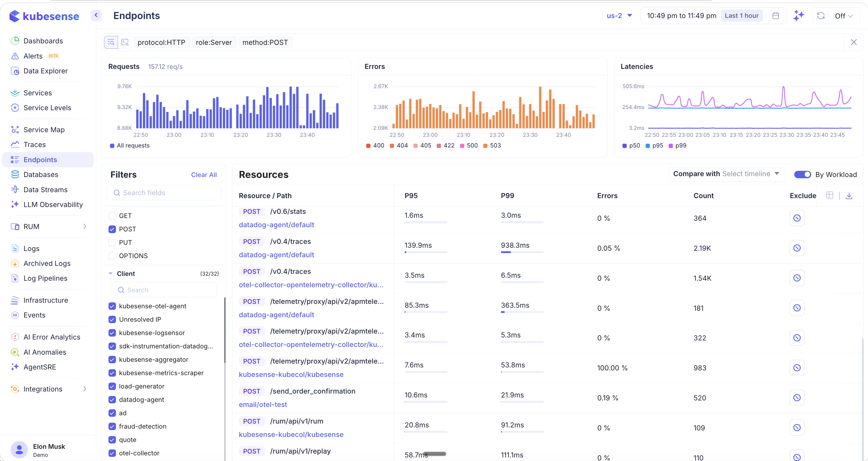Collapse the Client filter section

coord(111,274)
